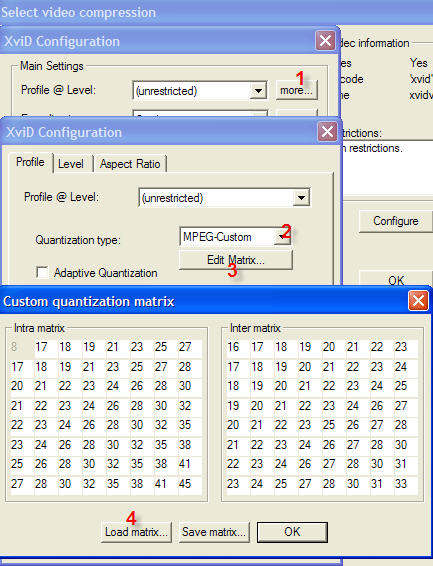Screen dimensions: 433x566
Task: Click Intra matrix first row last cell 27
Action: point(190,347)
